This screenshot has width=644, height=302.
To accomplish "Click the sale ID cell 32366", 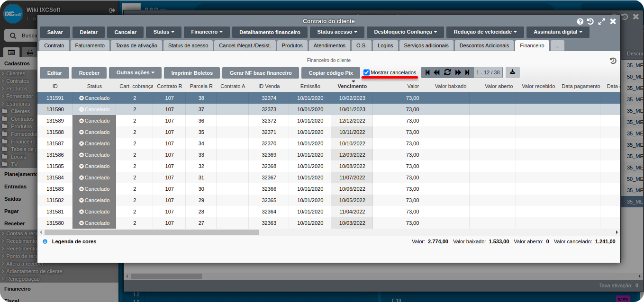I will tap(269, 189).
